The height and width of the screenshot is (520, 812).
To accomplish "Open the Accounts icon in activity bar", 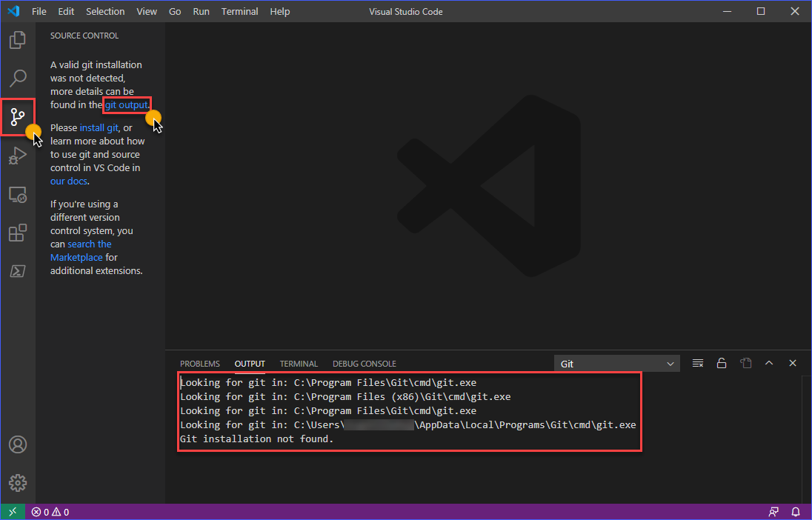I will point(16,444).
